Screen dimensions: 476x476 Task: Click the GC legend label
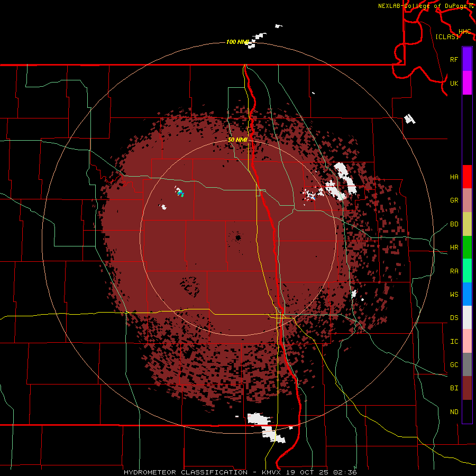click(454, 365)
